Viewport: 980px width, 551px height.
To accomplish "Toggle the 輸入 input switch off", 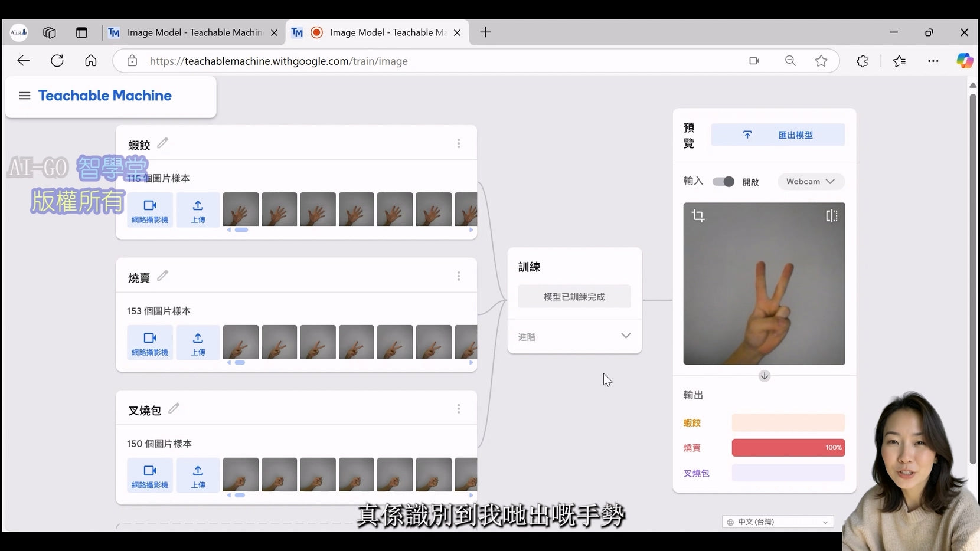I will point(723,182).
